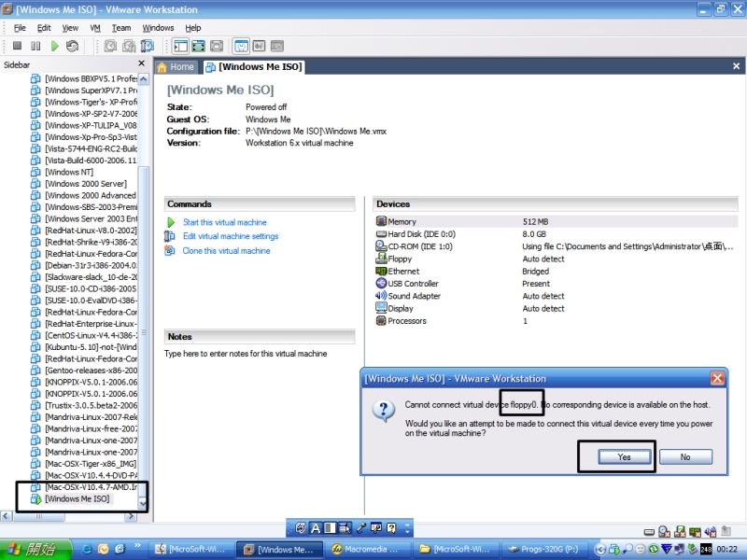
Task: Click Clone this virtual machine link
Action: coord(226,251)
